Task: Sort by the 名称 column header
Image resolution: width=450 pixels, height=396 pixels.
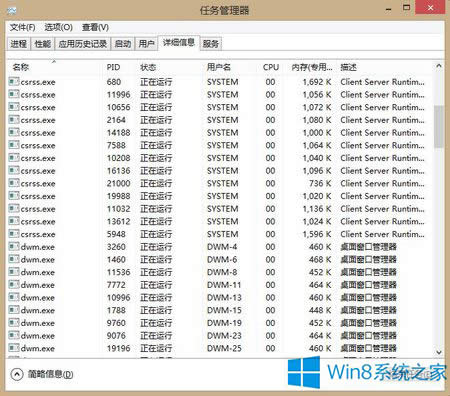Action: (54, 67)
